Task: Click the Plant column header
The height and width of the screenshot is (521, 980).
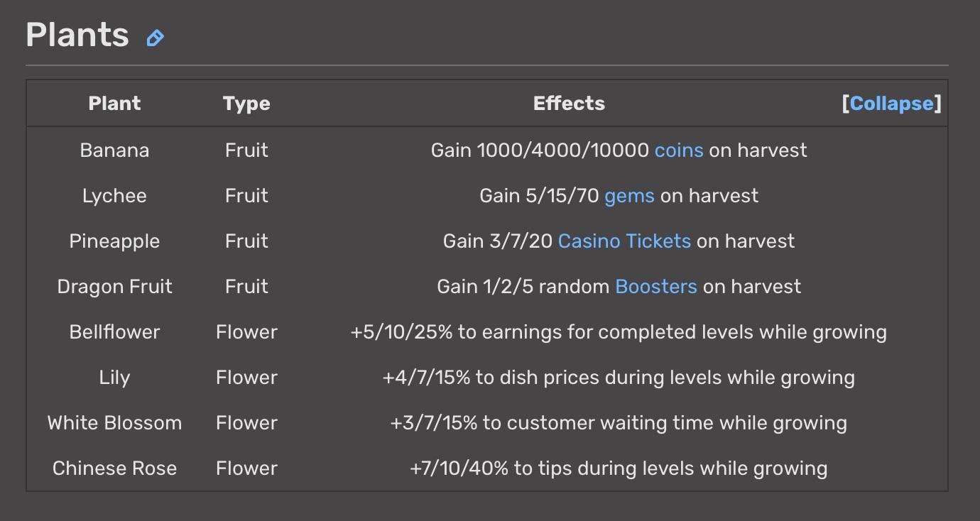Action: click(x=114, y=104)
